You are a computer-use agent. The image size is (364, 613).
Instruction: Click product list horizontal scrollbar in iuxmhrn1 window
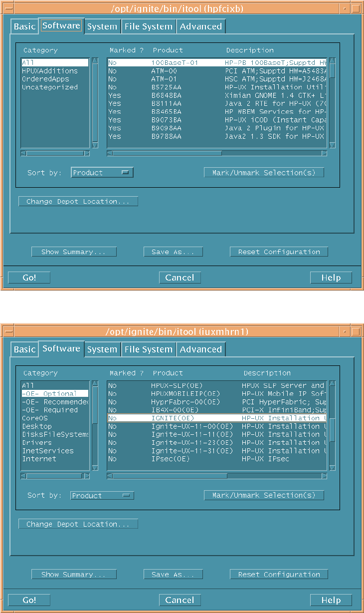click(217, 476)
